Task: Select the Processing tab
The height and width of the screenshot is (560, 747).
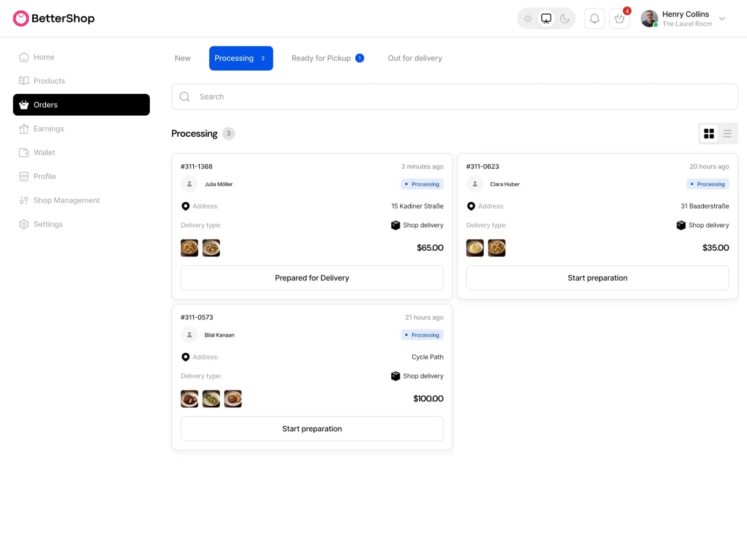Action: click(241, 58)
